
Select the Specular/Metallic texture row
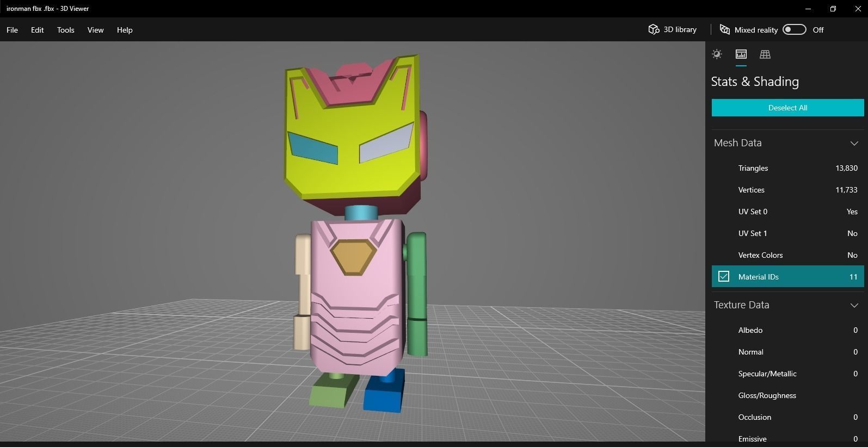787,374
